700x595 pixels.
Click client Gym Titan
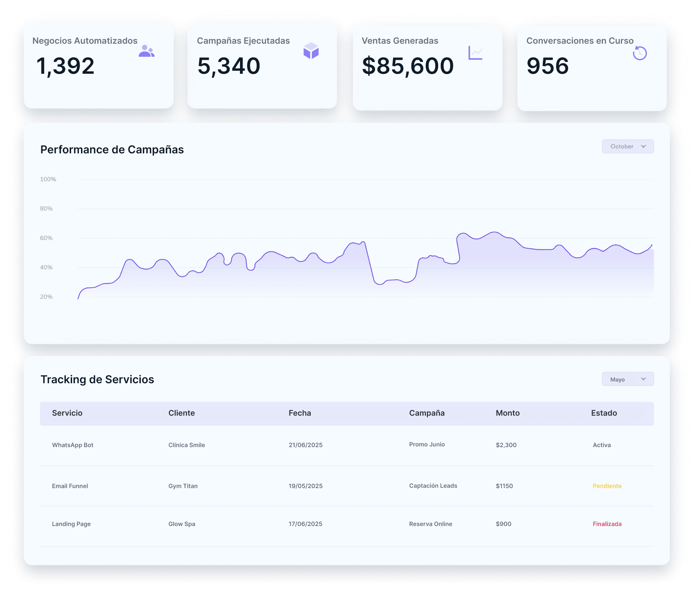(183, 486)
